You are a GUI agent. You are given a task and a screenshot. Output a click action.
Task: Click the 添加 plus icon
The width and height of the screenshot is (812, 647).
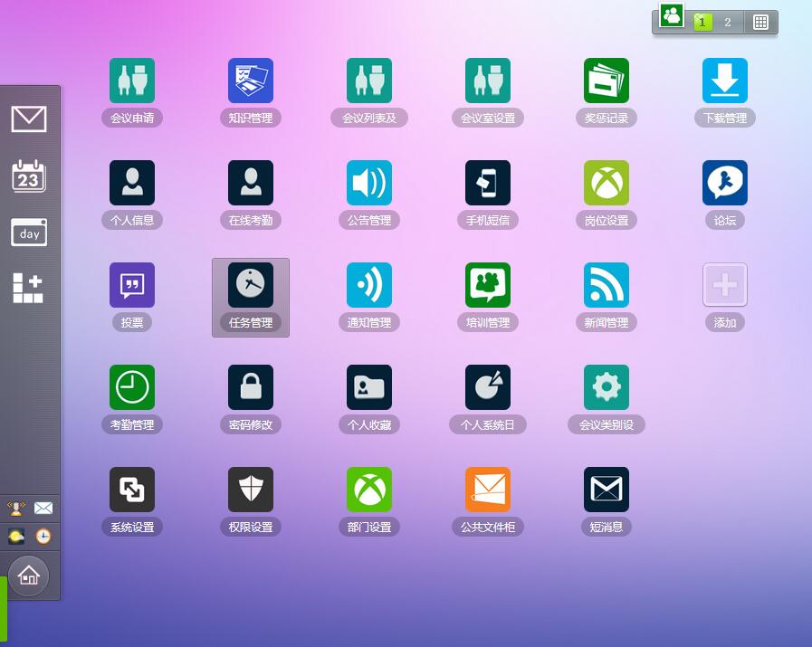click(x=725, y=285)
